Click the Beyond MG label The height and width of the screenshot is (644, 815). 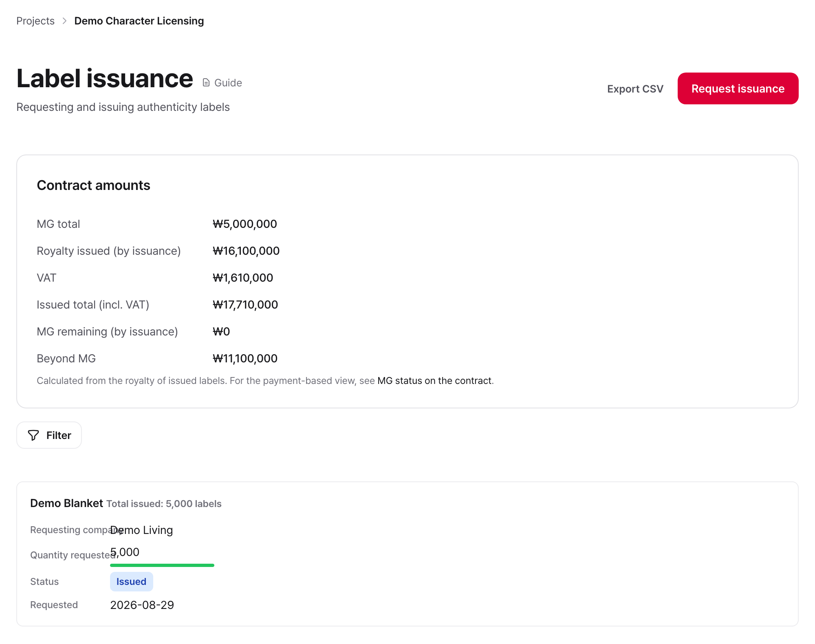point(66,359)
